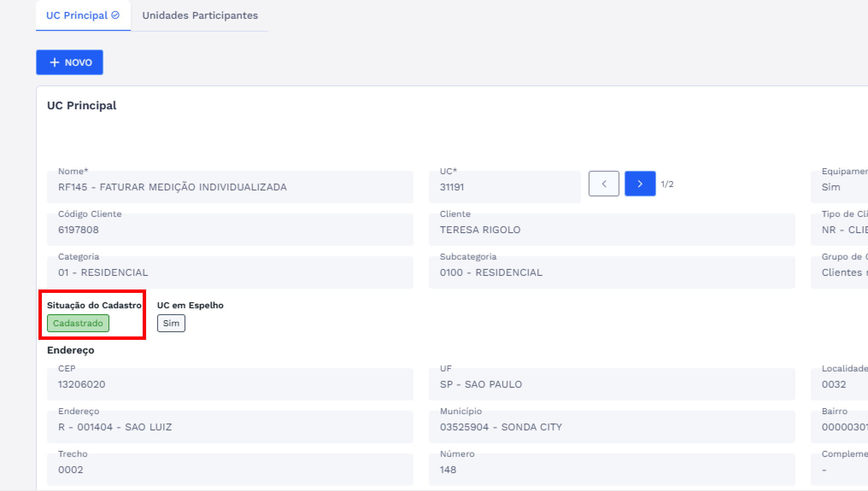The height and width of the screenshot is (491, 868).
Task: Click the check icon on UC Principal tab
Action: 115,15
